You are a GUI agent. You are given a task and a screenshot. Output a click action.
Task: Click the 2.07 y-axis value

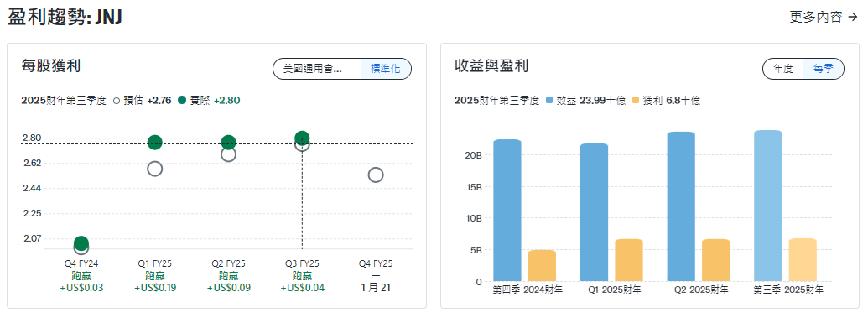32,239
